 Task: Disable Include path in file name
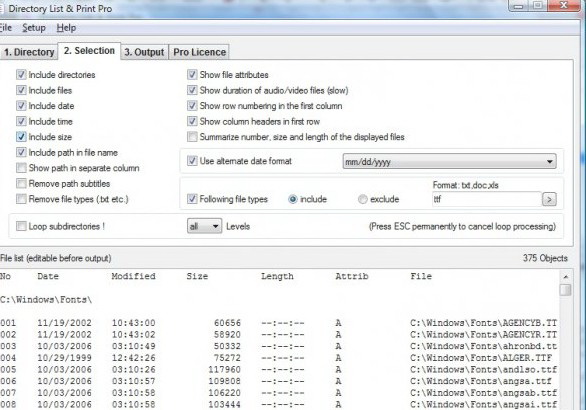pyautogui.click(x=21, y=152)
